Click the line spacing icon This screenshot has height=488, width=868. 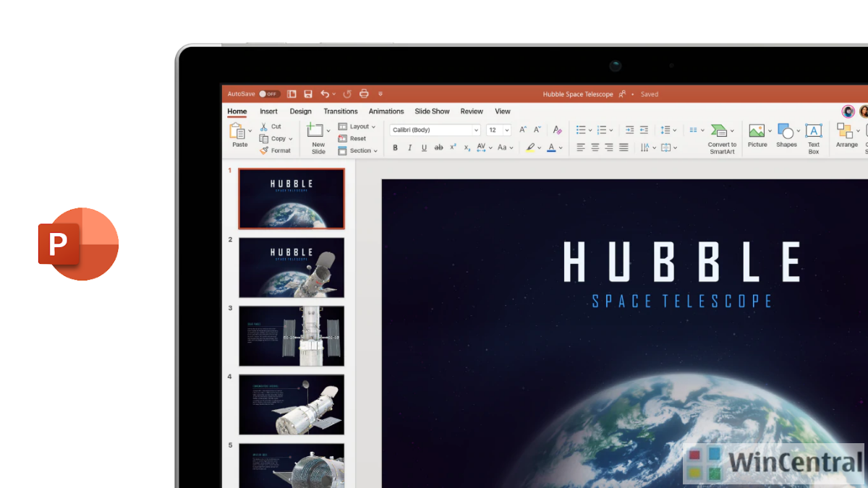pos(665,130)
